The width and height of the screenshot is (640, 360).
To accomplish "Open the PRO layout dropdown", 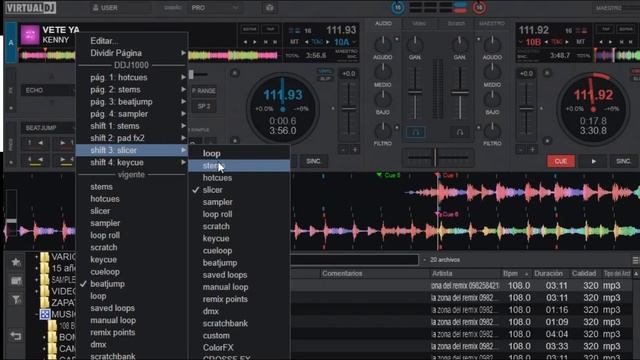I will [x=214, y=8].
